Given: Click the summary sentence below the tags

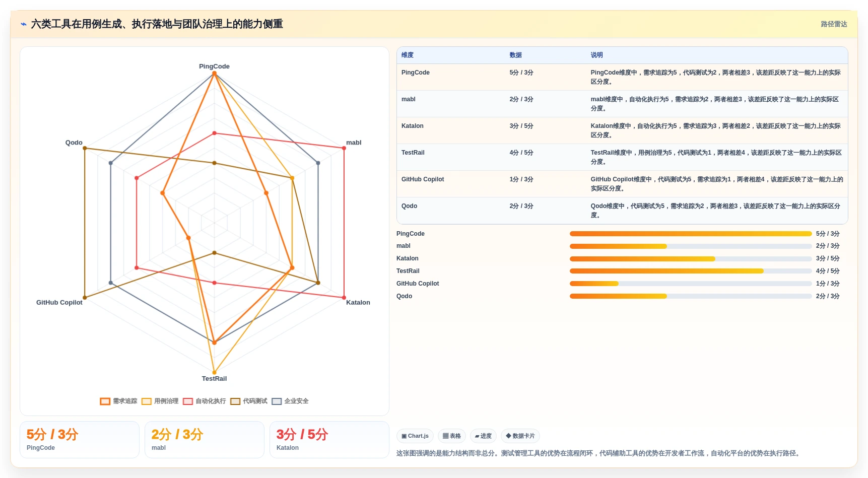Looking at the screenshot, I should [x=598, y=453].
